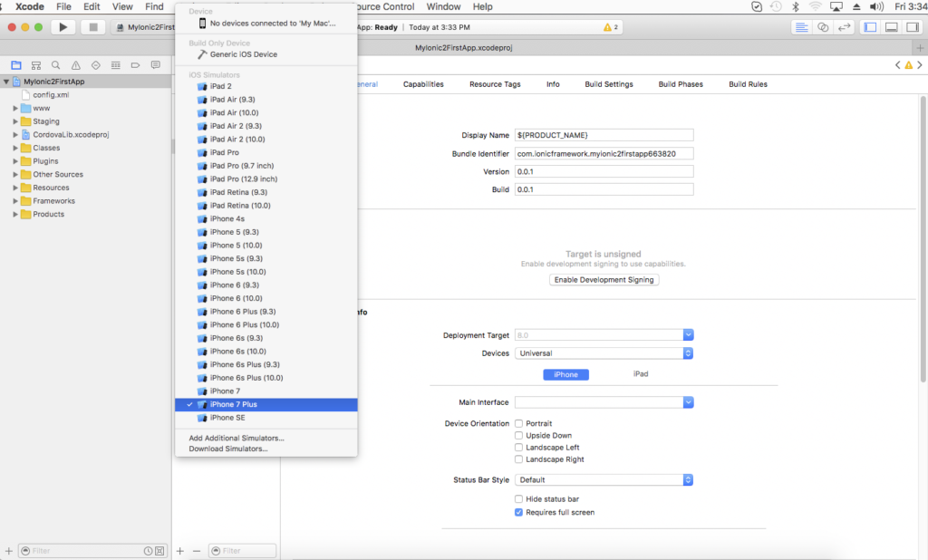Open the Find navigator
The width and height of the screenshot is (928, 560).
point(56,64)
